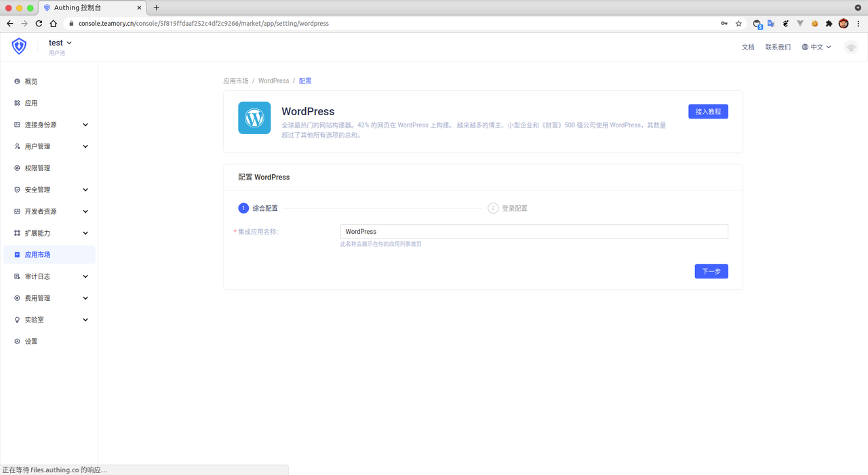
Task: Open a new browser tab
Action: click(156, 7)
